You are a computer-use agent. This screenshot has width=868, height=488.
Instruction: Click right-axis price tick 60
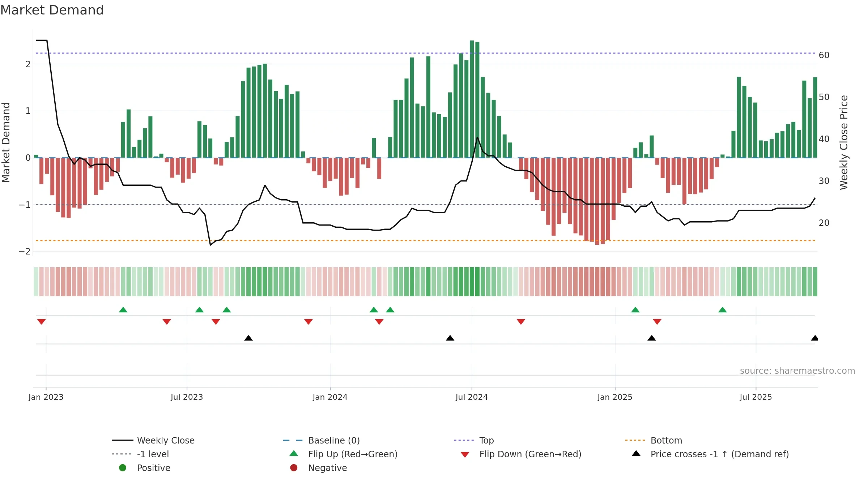(x=824, y=55)
